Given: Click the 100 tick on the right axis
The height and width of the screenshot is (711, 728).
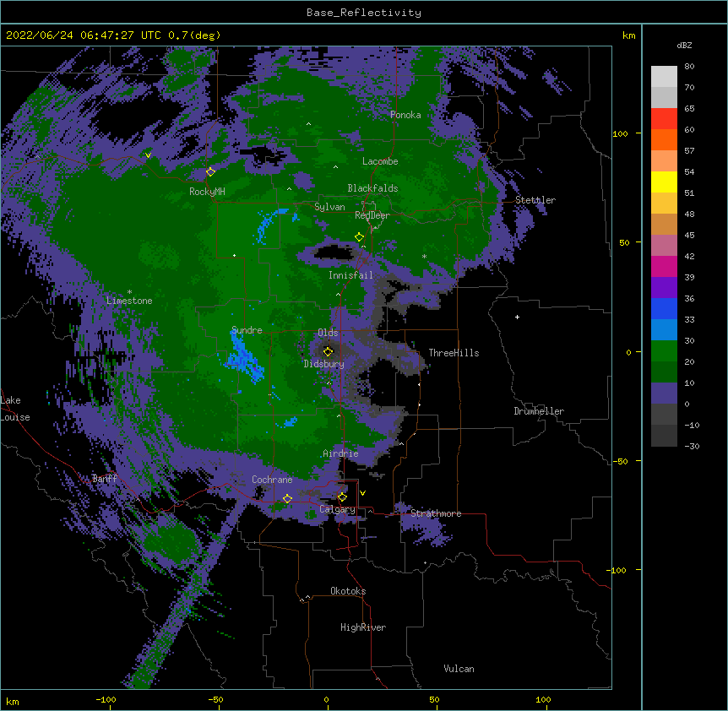Looking at the screenshot, I should pyautogui.click(x=620, y=133).
